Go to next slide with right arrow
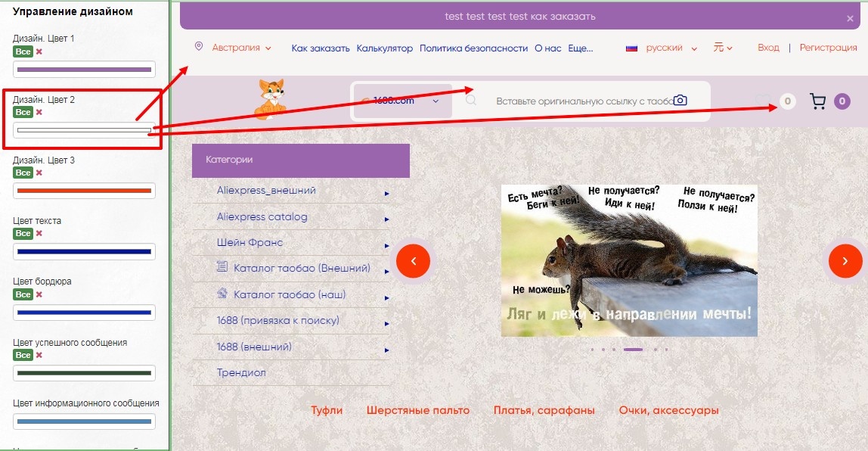The width and height of the screenshot is (868, 451). tap(845, 261)
